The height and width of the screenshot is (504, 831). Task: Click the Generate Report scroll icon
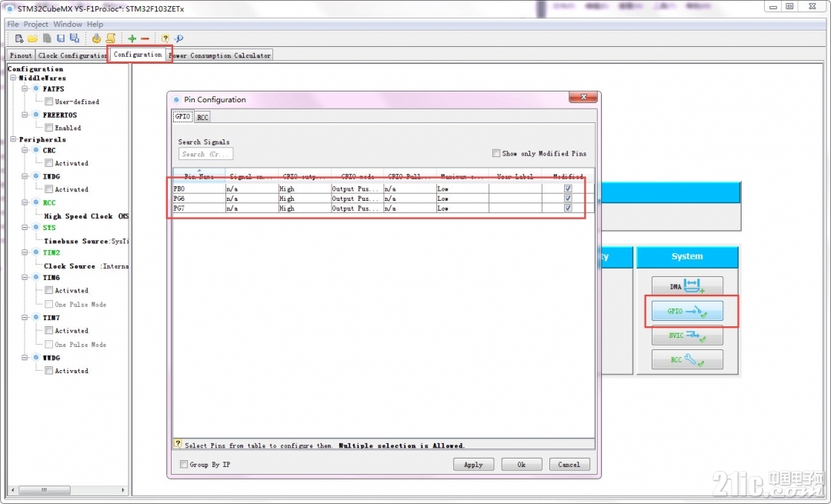pos(110,38)
